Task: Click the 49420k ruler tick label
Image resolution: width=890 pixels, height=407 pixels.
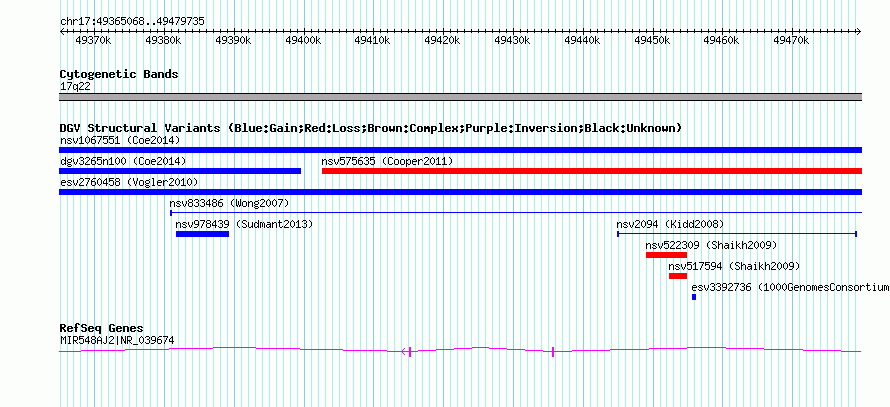Action: pyautogui.click(x=442, y=41)
